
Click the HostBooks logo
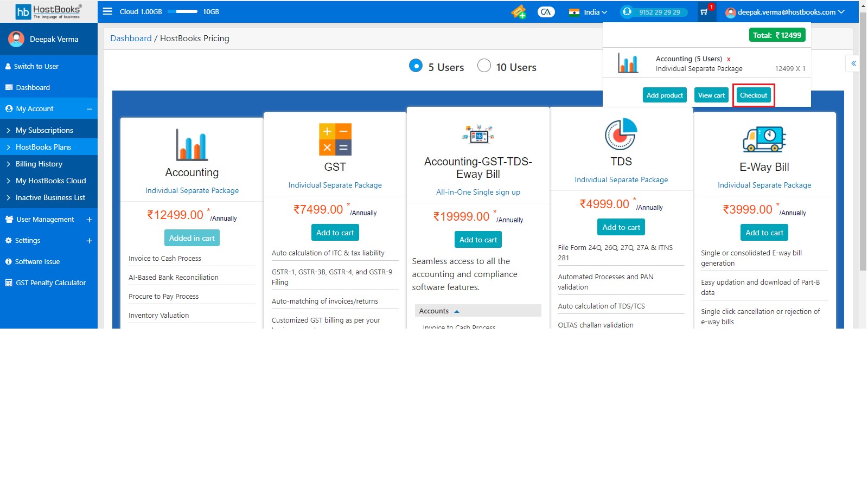click(48, 11)
